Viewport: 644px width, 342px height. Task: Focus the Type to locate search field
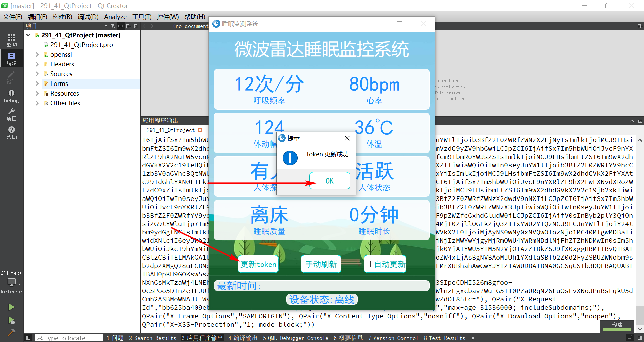(69, 338)
